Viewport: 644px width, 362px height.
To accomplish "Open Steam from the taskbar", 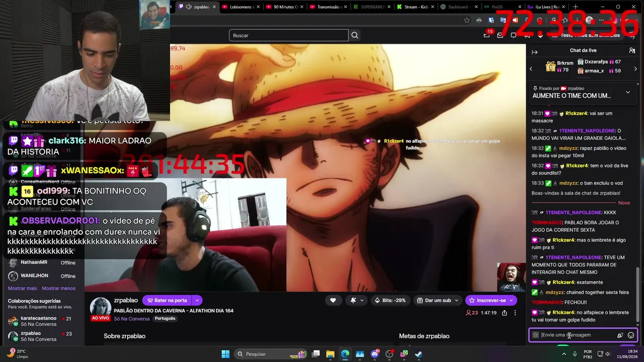I will pyautogui.click(x=419, y=354).
